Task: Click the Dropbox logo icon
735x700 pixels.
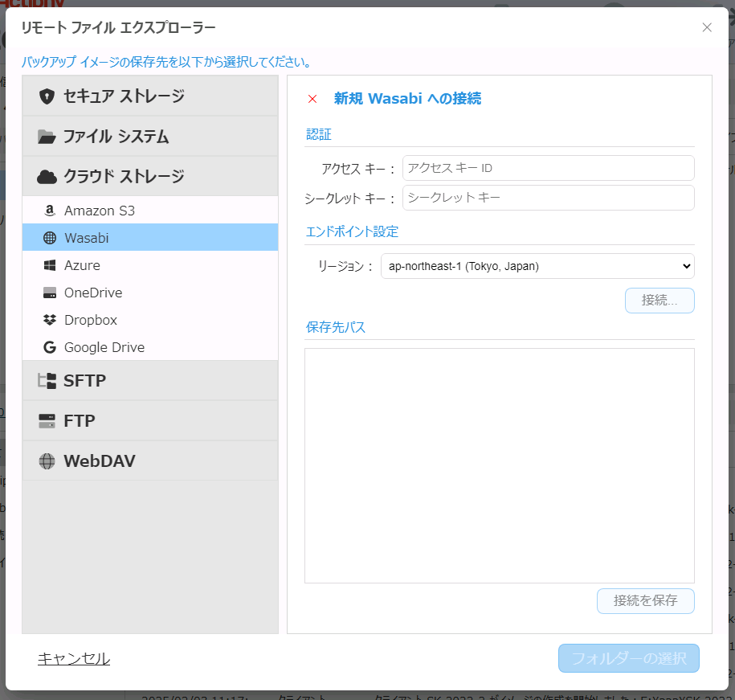Action: point(50,320)
